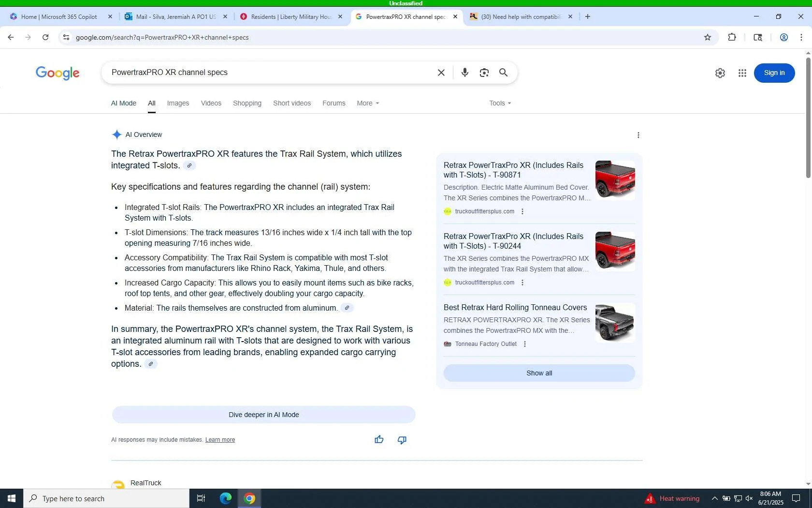Click the T-90244 red truck thumbnail
Viewport: 812px width, 508px height.
coord(615,251)
